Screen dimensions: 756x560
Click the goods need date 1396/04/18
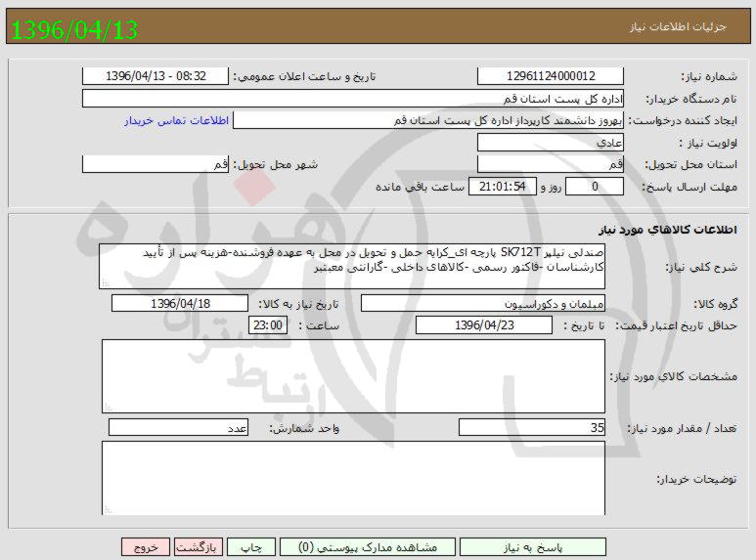point(181,303)
